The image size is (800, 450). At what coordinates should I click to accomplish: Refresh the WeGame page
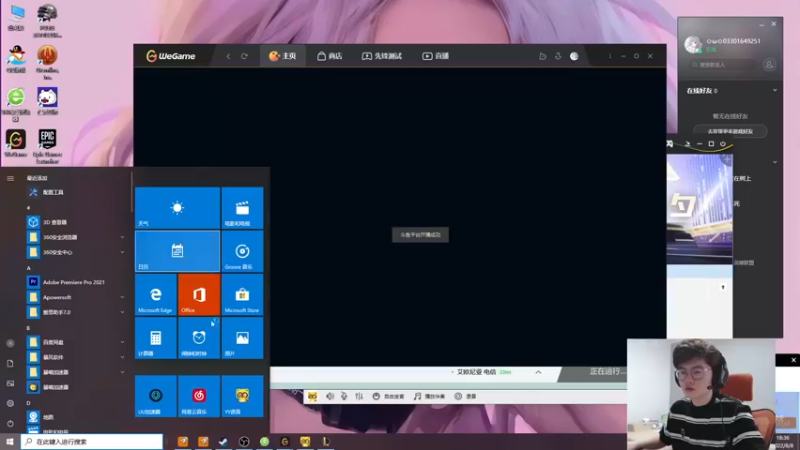244,56
